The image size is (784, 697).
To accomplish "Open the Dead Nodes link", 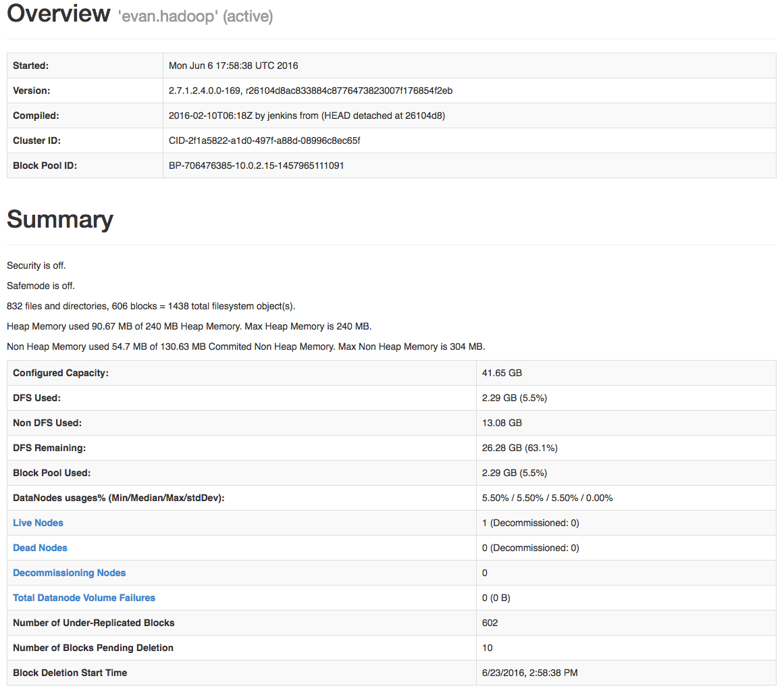I will [x=40, y=548].
